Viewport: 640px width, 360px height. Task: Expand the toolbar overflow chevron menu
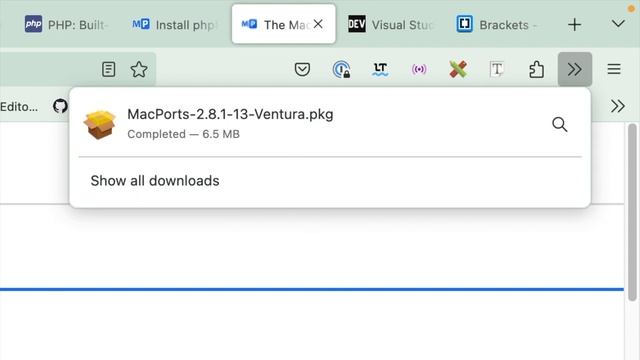click(575, 69)
